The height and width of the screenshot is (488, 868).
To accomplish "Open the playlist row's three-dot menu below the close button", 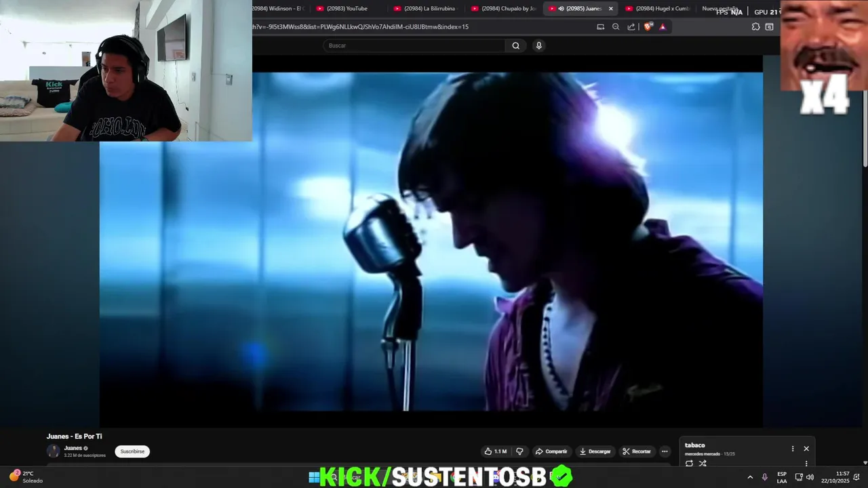I will click(806, 464).
